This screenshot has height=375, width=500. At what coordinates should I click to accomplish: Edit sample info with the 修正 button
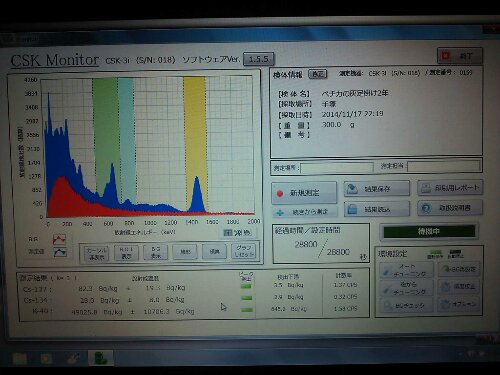point(318,74)
